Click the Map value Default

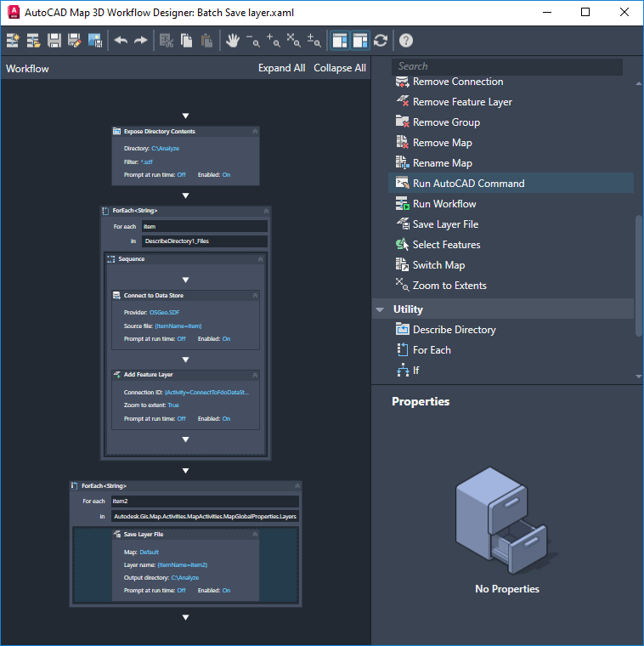(x=149, y=552)
